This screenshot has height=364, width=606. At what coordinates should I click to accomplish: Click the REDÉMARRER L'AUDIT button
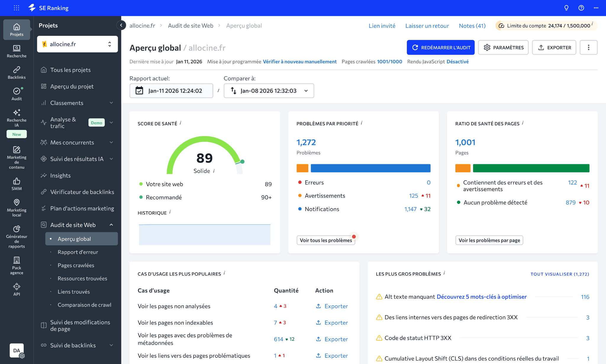[x=441, y=47]
